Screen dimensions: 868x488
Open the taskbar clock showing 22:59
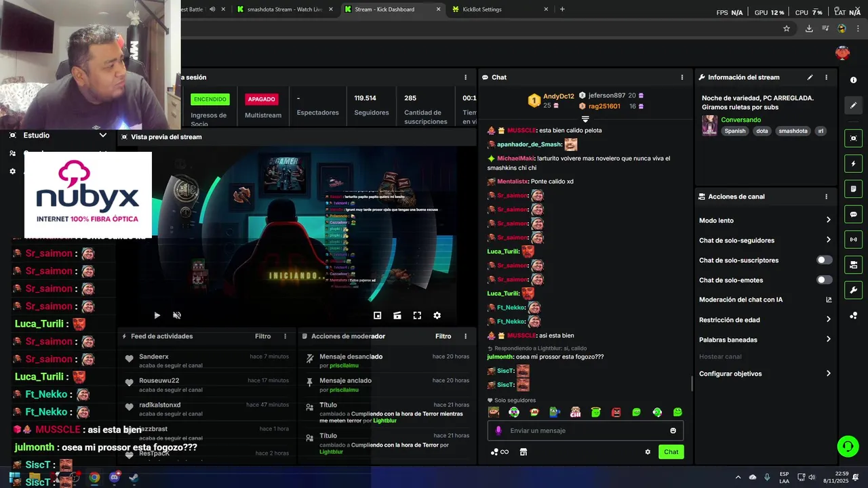pos(837,477)
